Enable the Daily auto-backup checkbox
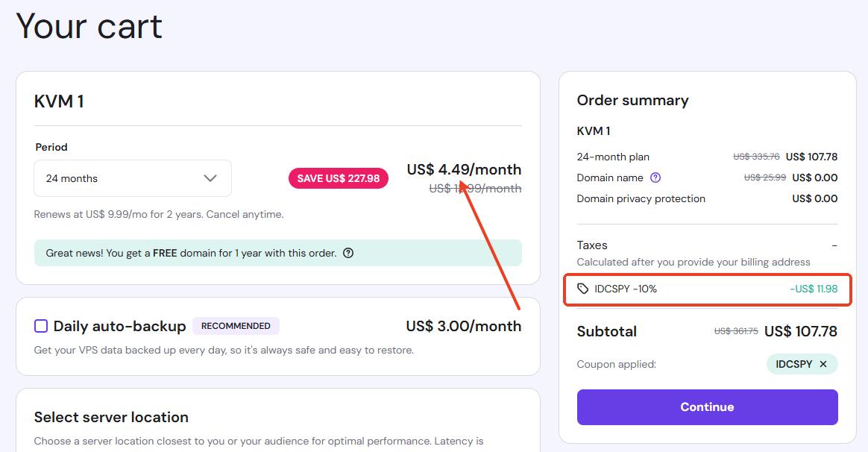The width and height of the screenshot is (868, 452). coord(41,326)
